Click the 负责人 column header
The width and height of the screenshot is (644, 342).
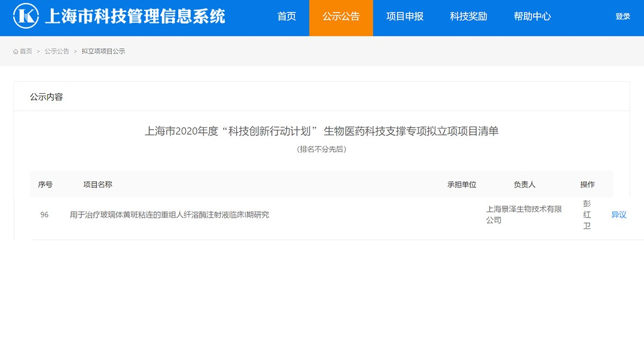point(525,185)
